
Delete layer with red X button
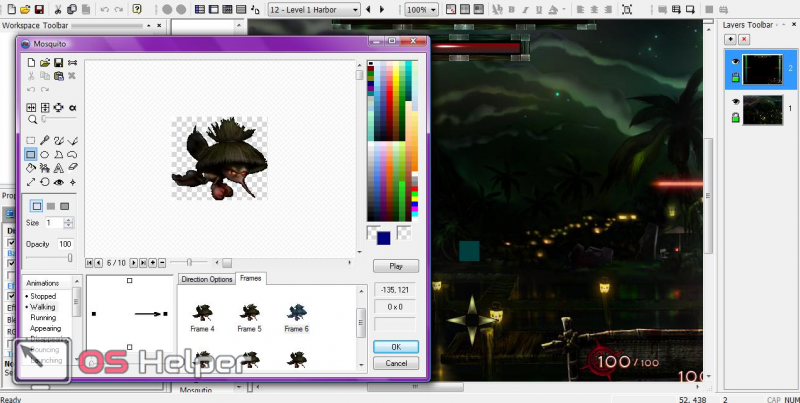coord(744,39)
